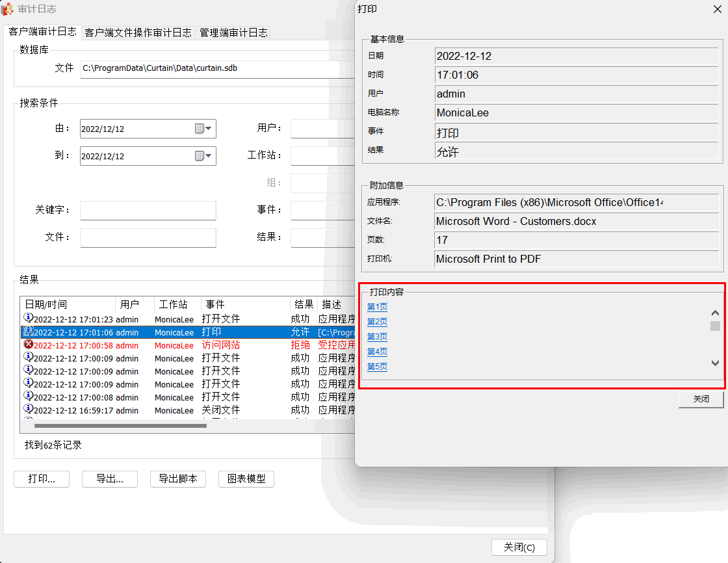
Task: Click scroll down arrow in 打印内容 list
Action: (715, 363)
